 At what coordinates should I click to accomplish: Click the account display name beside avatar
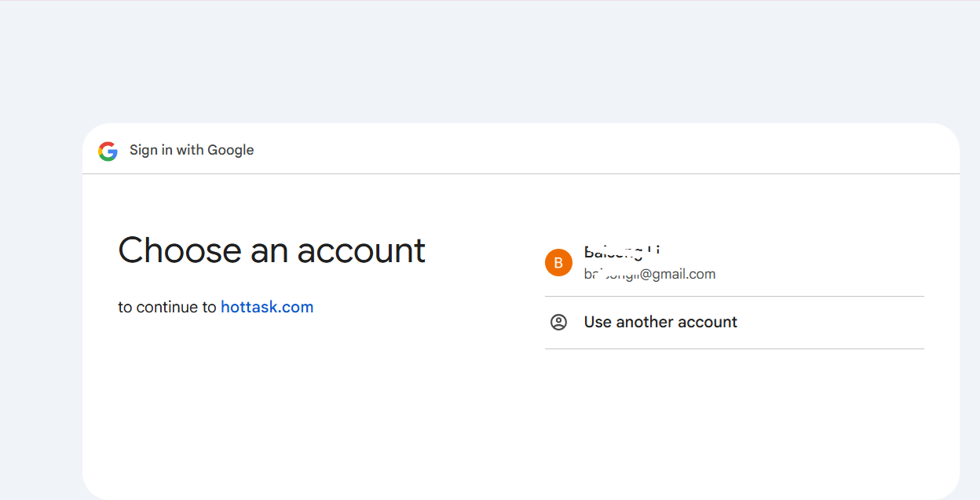621,252
